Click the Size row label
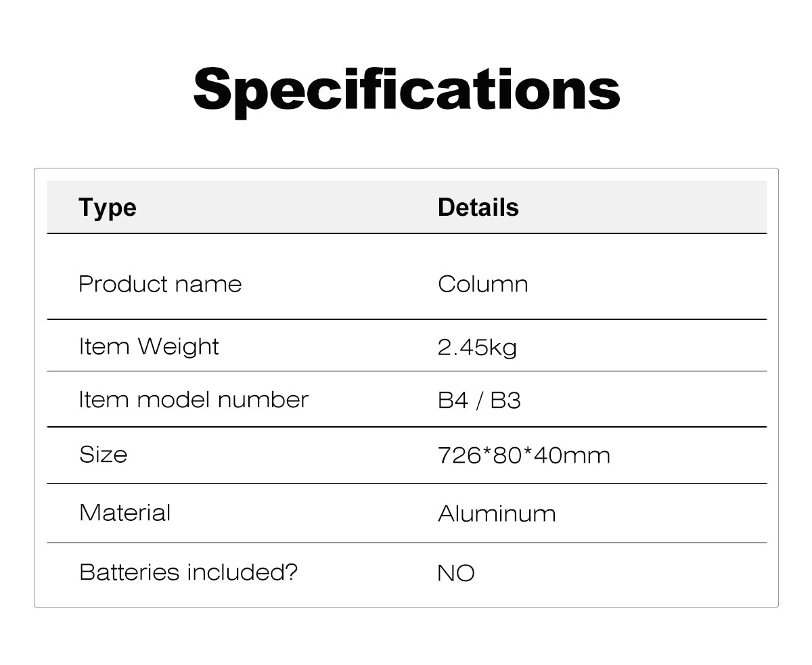The image size is (812, 665). (103, 455)
